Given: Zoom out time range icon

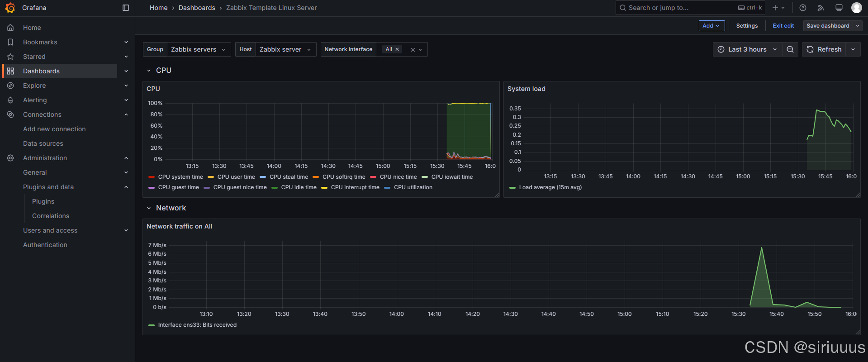Looking at the screenshot, I should coord(790,49).
